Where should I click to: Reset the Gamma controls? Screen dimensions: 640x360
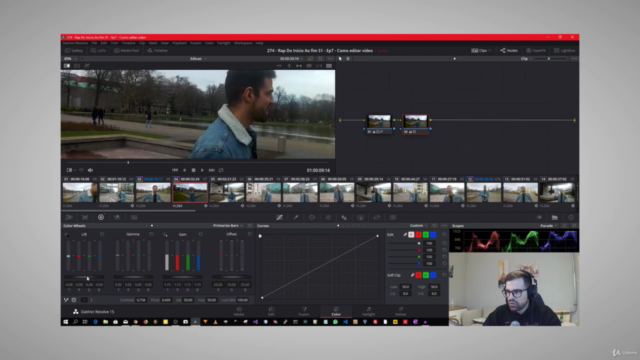click(x=151, y=234)
